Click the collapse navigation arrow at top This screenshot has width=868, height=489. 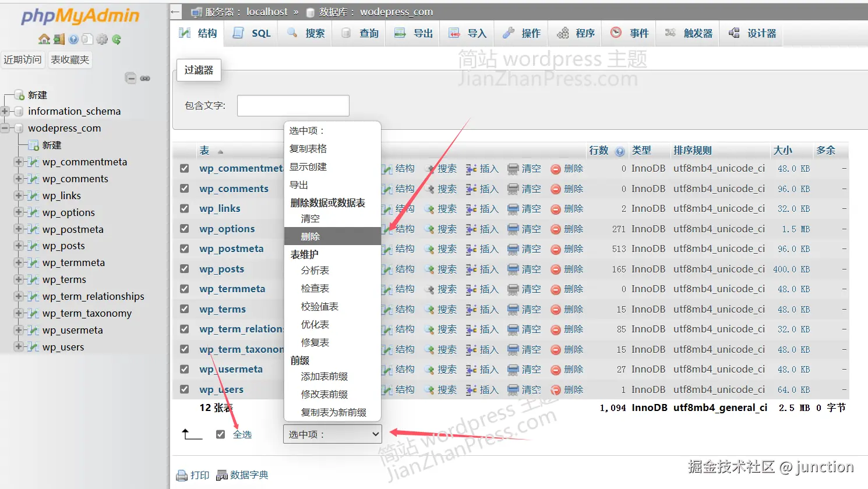pos(175,12)
